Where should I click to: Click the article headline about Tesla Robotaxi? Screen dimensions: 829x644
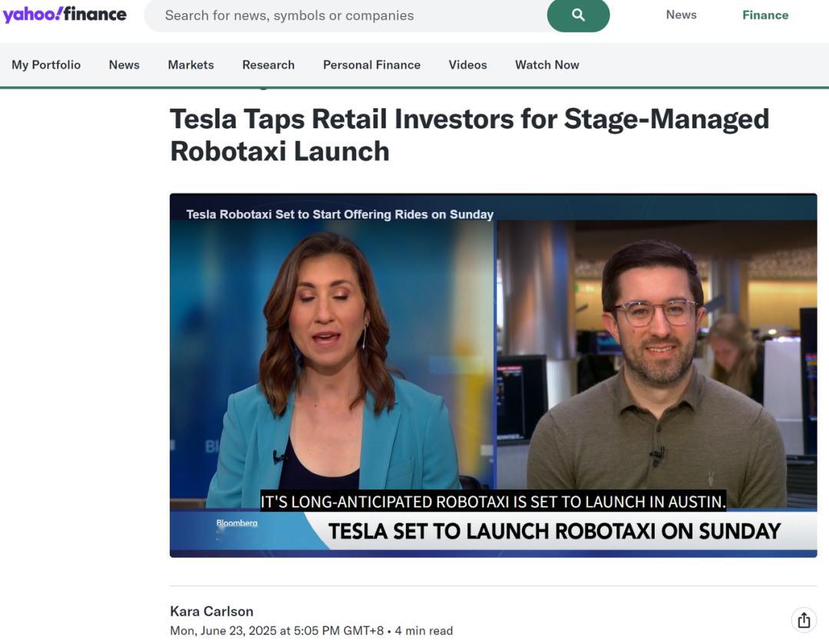click(470, 135)
